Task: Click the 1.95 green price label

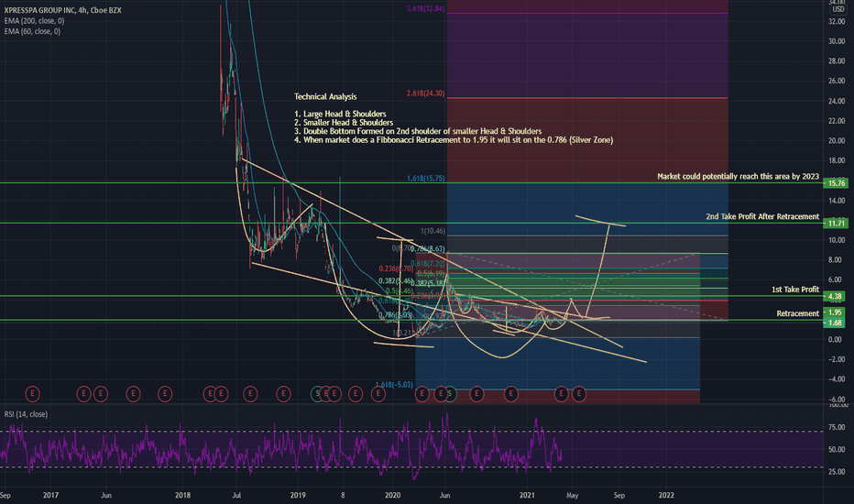Action: 836,312
